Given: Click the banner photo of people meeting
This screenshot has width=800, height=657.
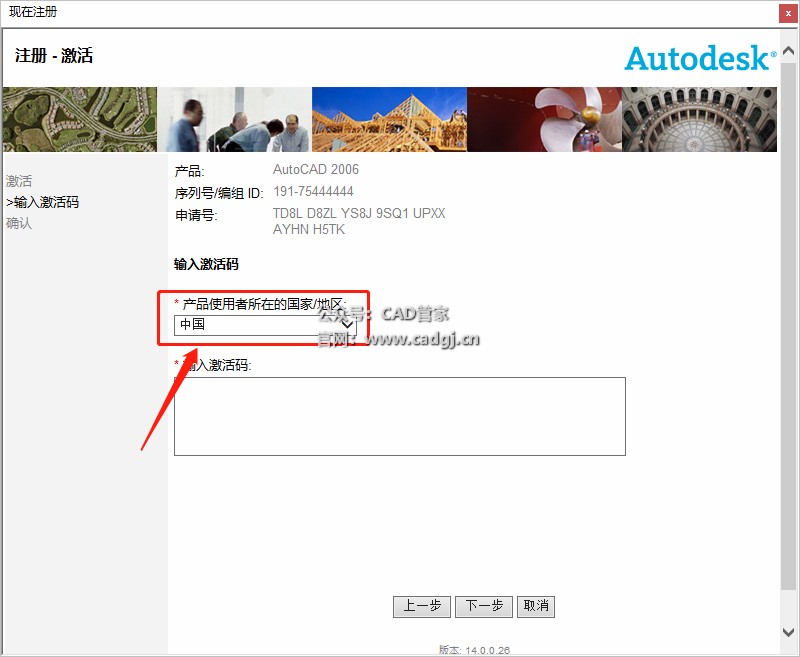Looking at the screenshot, I should click(235, 119).
